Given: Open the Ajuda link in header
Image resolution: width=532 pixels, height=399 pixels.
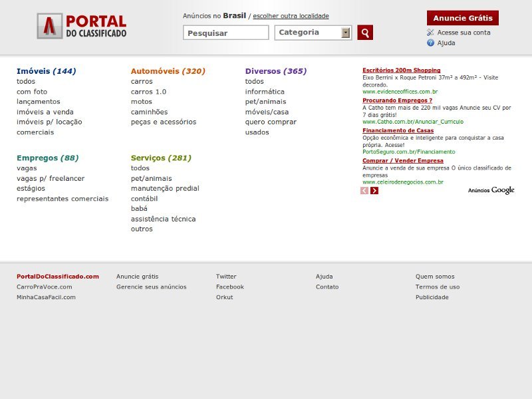Looking at the screenshot, I should 446,43.
